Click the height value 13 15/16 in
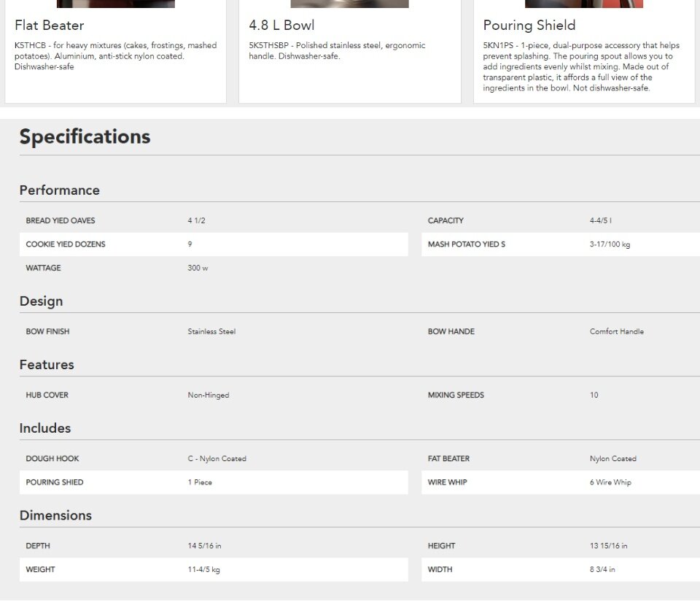The height and width of the screenshot is (610, 700). pyautogui.click(x=608, y=545)
